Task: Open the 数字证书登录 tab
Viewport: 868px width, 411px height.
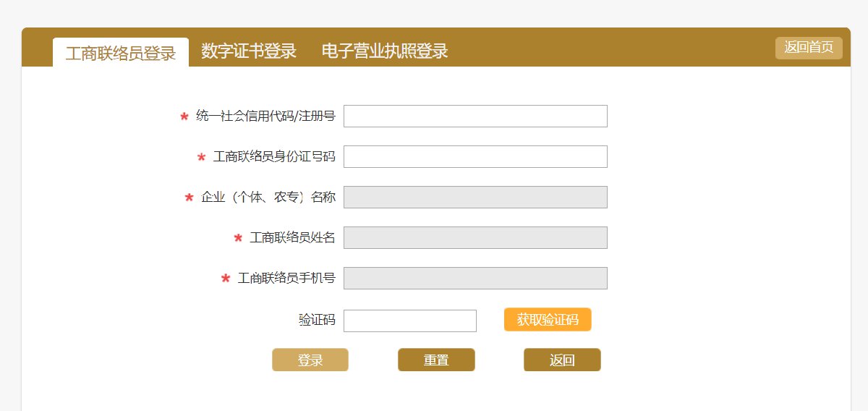Action: click(249, 51)
